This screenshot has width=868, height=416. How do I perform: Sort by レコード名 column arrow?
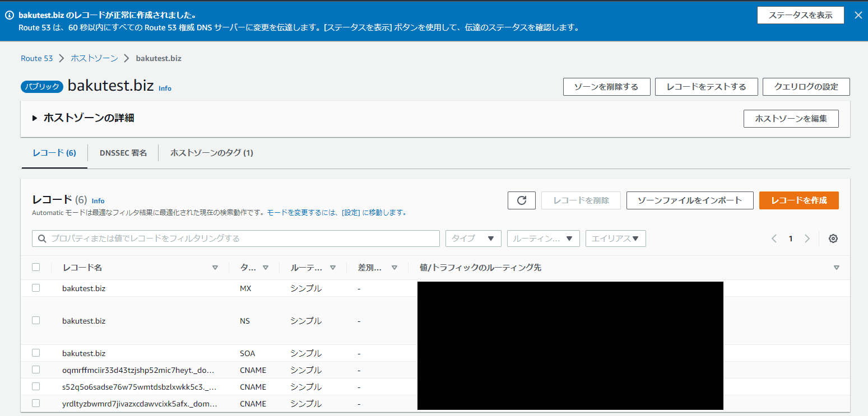(x=215, y=268)
